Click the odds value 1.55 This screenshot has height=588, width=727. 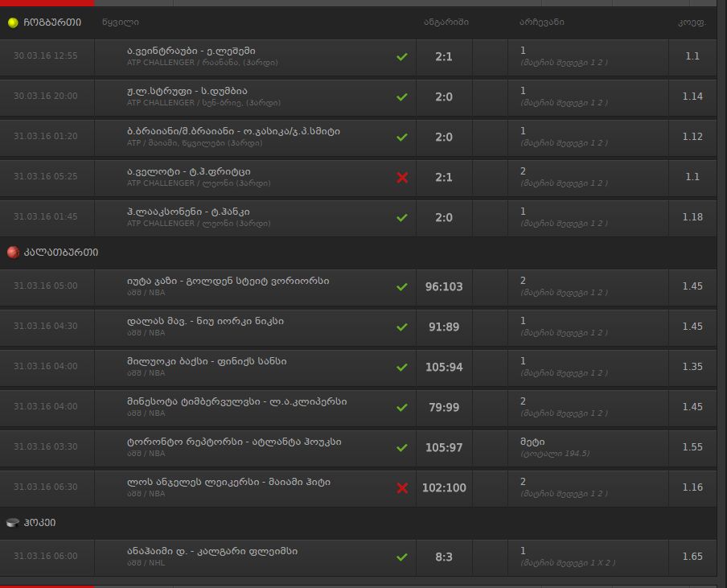[x=692, y=447]
